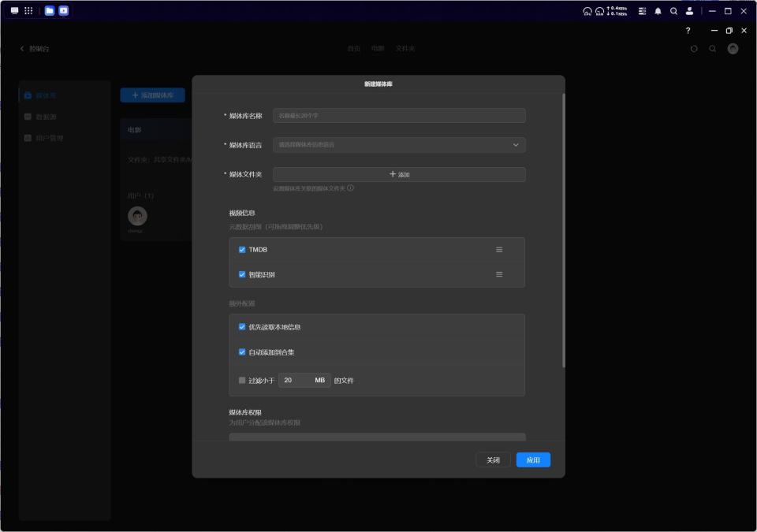The height and width of the screenshot is (532, 757).
Task: Expand the 媒体库语言 dropdown
Action: tap(399, 145)
